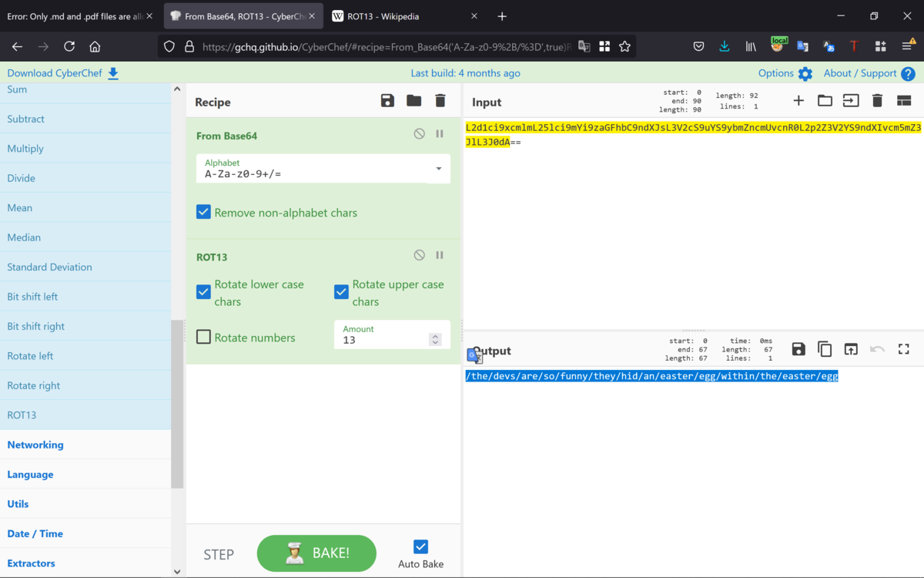
Task: Toggle Remove non-alphabet chars checkbox
Action: [203, 212]
